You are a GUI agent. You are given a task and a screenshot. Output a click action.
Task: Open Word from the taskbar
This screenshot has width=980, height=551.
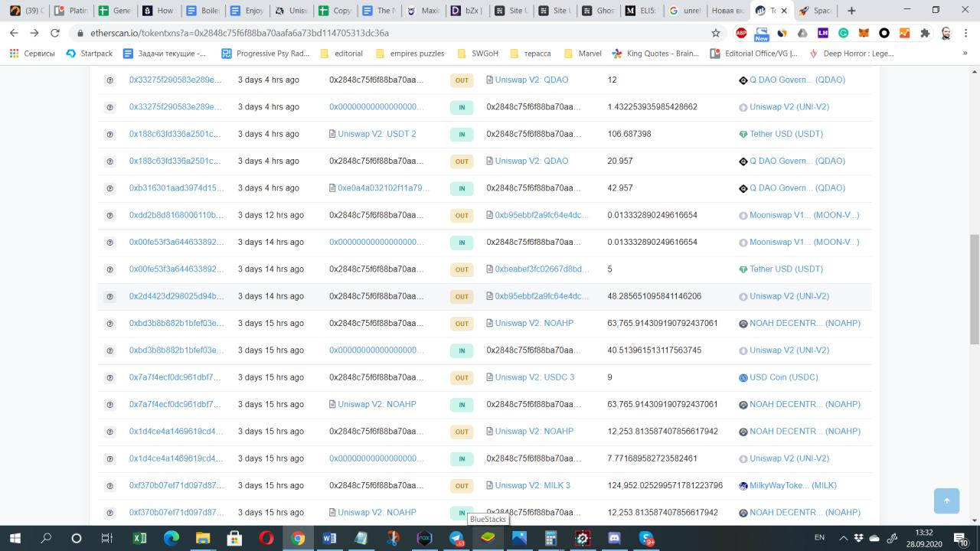(x=329, y=538)
